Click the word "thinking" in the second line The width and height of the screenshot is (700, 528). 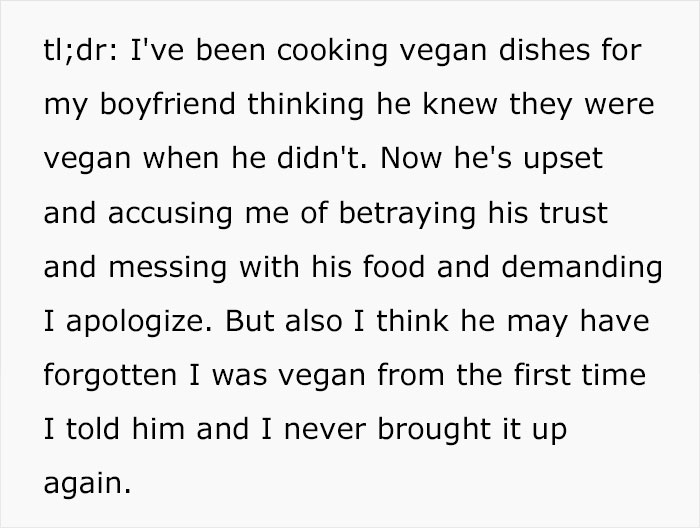305,104
